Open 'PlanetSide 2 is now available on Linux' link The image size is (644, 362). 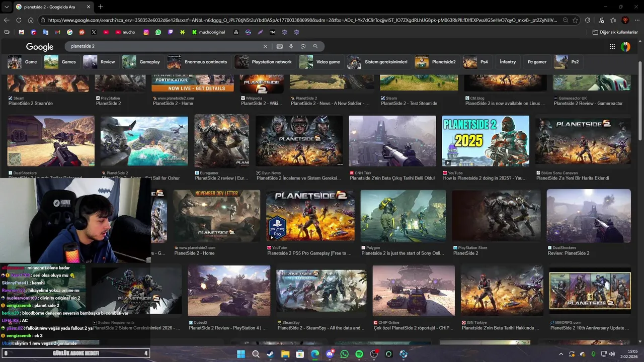point(505,104)
